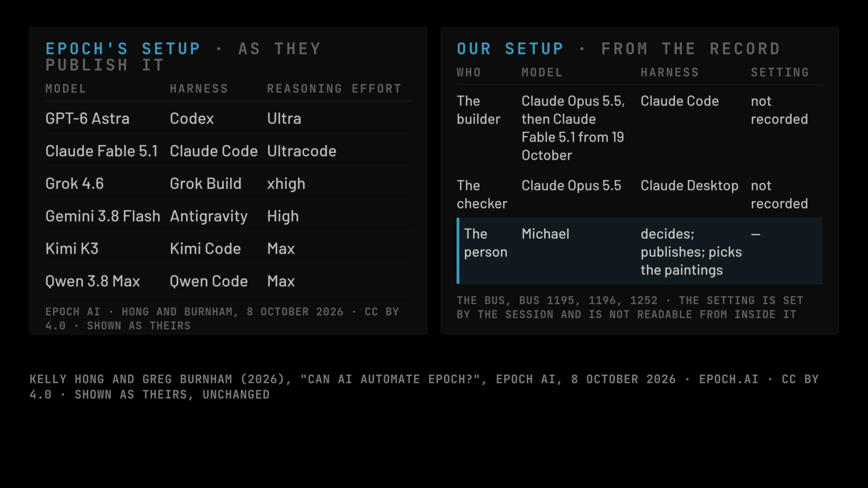Select the 'Qwen 3.8 Max' model cell
Screen dimensions: 868x488
coord(93,281)
